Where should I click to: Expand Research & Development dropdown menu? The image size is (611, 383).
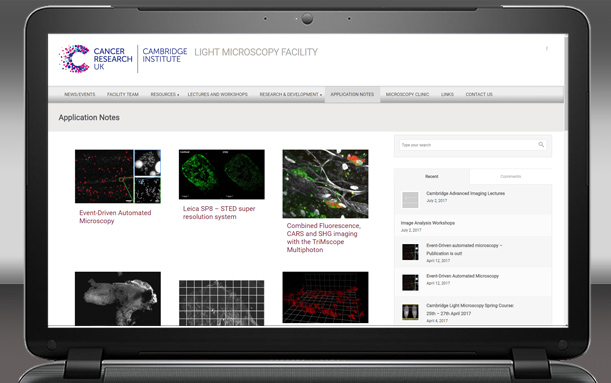point(291,94)
